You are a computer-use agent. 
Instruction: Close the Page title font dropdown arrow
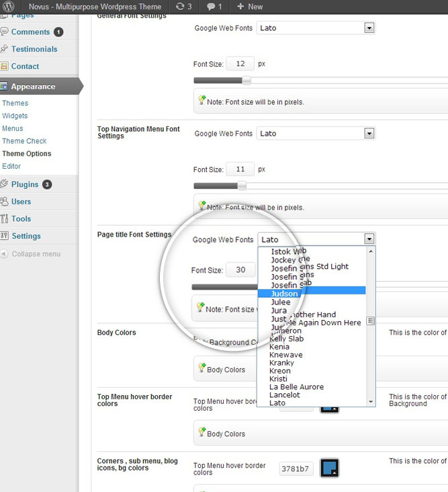369,239
